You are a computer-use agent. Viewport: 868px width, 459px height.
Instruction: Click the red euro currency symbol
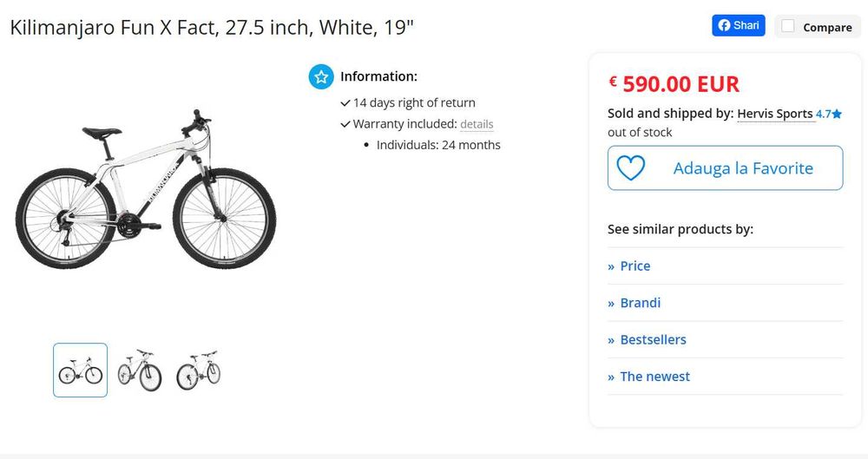[613, 82]
